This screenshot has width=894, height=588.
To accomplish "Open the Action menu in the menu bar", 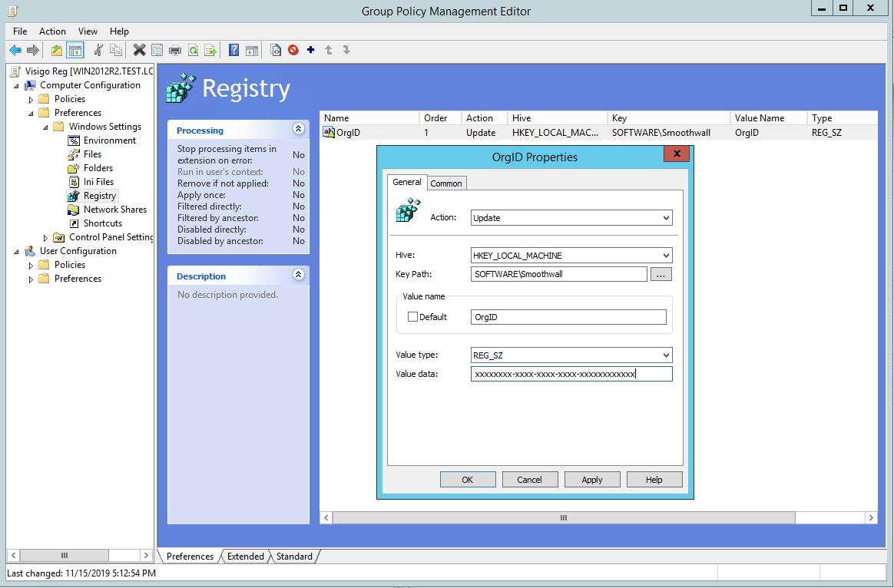I will point(52,31).
